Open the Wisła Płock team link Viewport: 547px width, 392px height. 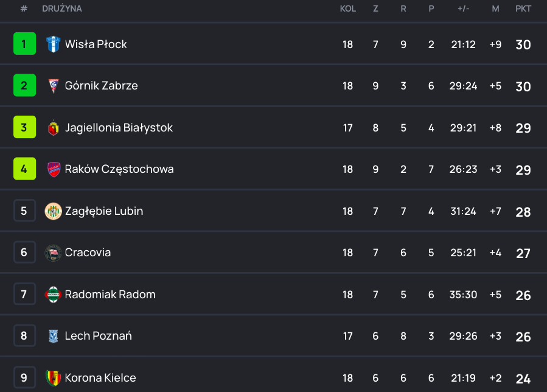96,44
